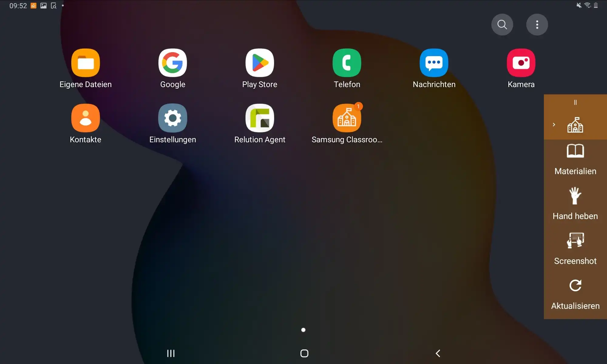Open the Eigene Dateien app
The image size is (607, 364).
click(86, 63)
